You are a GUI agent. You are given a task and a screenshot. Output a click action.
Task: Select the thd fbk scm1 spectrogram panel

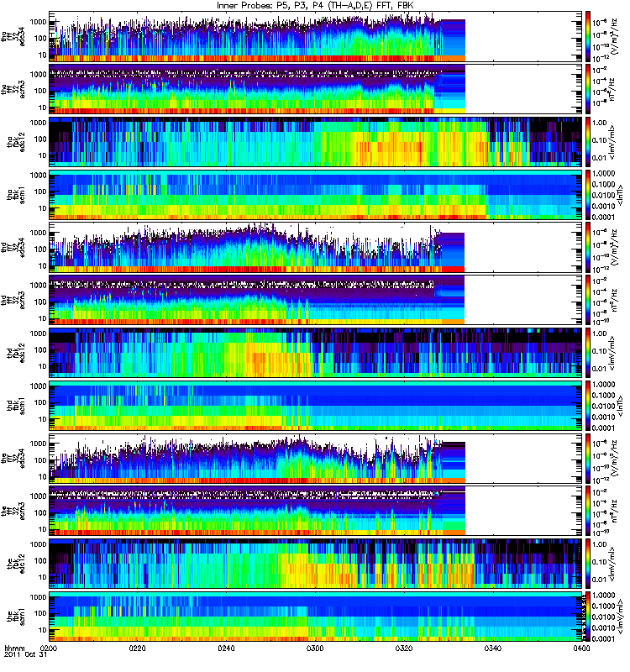pyautogui.click(x=315, y=405)
